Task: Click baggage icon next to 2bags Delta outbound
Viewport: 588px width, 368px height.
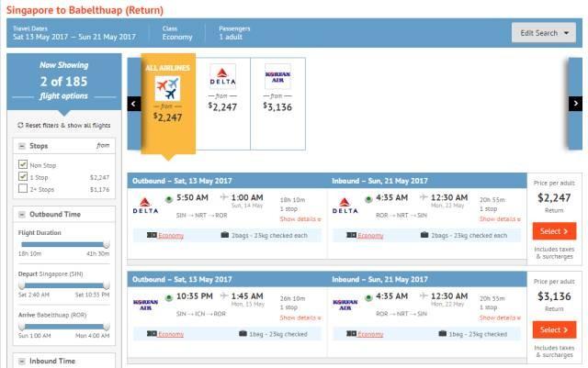Action: tap(224, 235)
